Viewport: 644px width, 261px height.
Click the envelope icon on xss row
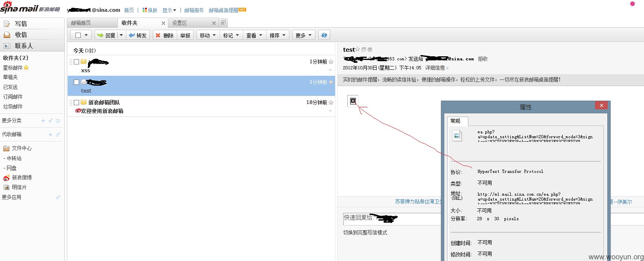[84, 62]
